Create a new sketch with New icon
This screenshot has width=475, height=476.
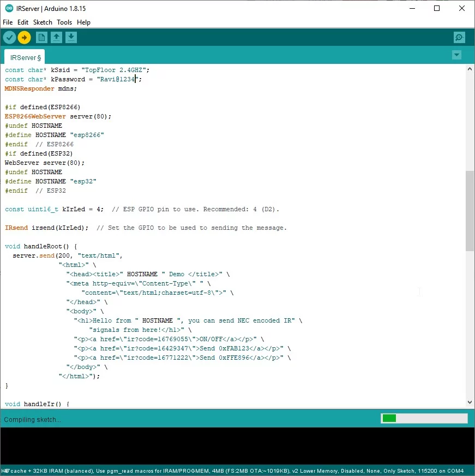[x=41, y=37]
